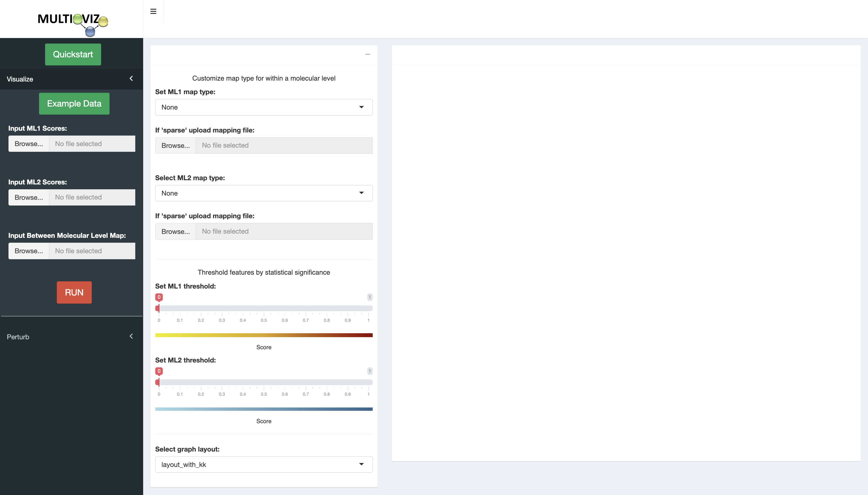Browse for Input ML1 Scores file
Viewport: 868px width, 495px height.
28,144
